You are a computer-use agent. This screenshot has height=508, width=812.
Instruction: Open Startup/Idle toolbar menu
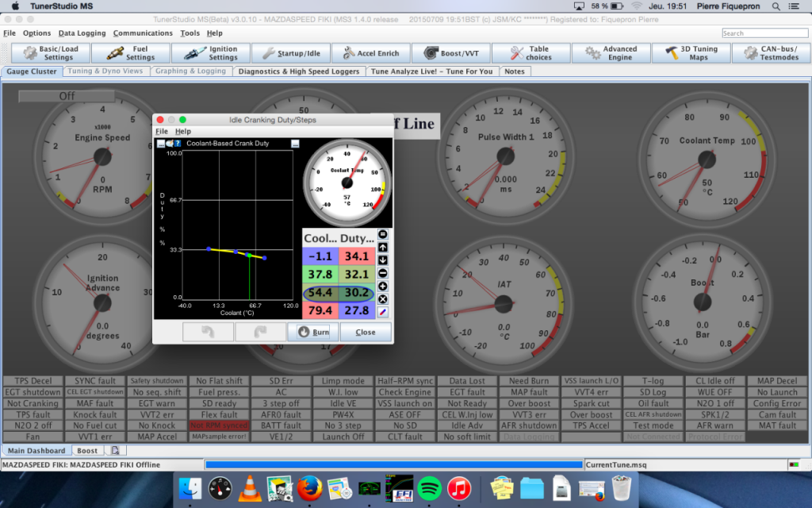point(292,53)
